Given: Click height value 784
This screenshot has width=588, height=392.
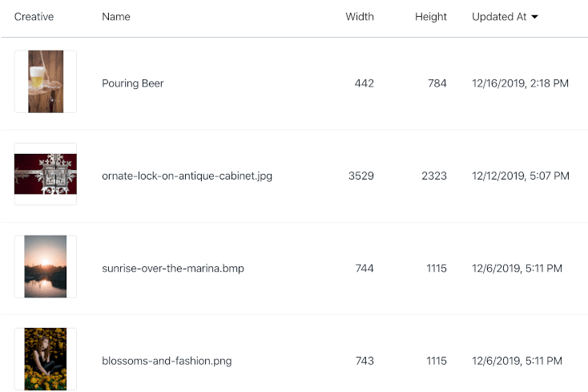Looking at the screenshot, I should 437,83.
